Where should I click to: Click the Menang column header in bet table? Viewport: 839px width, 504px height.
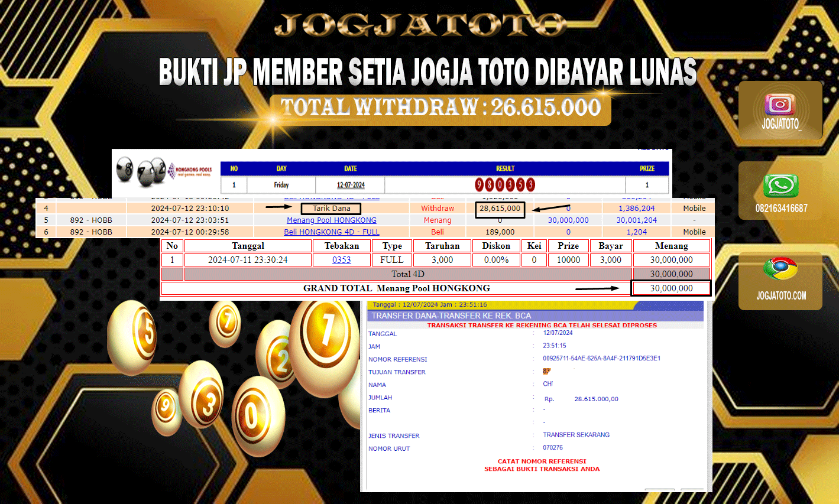pos(672,246)
